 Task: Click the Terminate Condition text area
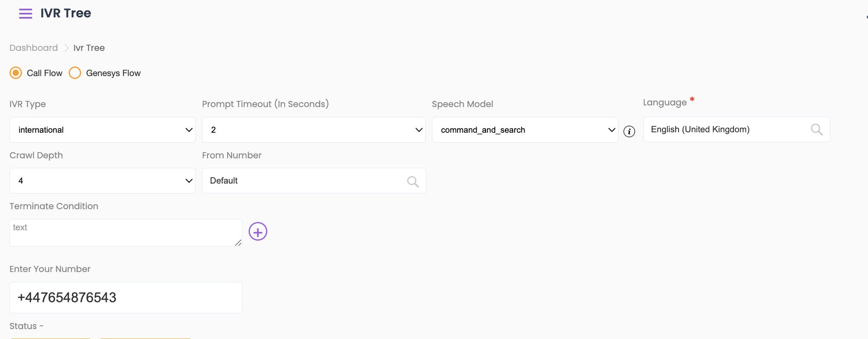click(x=124, y=233)
